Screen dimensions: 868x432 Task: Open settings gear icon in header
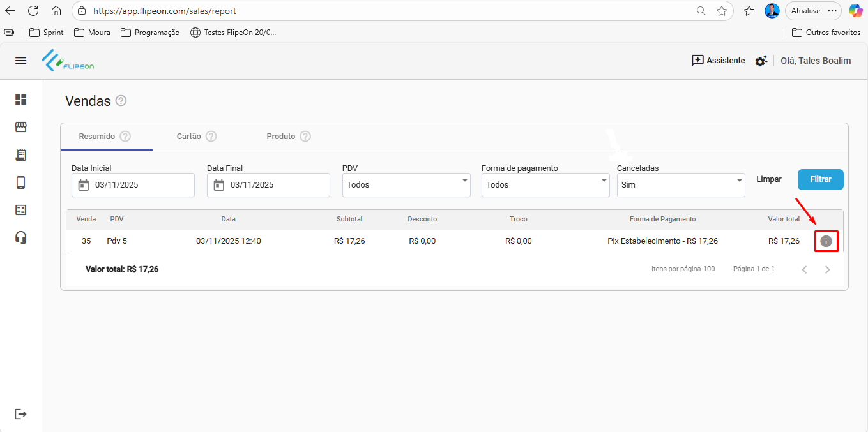(x=761, y=61)
